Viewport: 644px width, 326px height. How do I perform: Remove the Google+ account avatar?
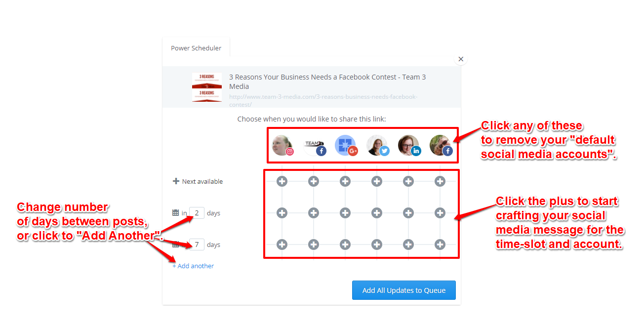click(x=346, y=146)
